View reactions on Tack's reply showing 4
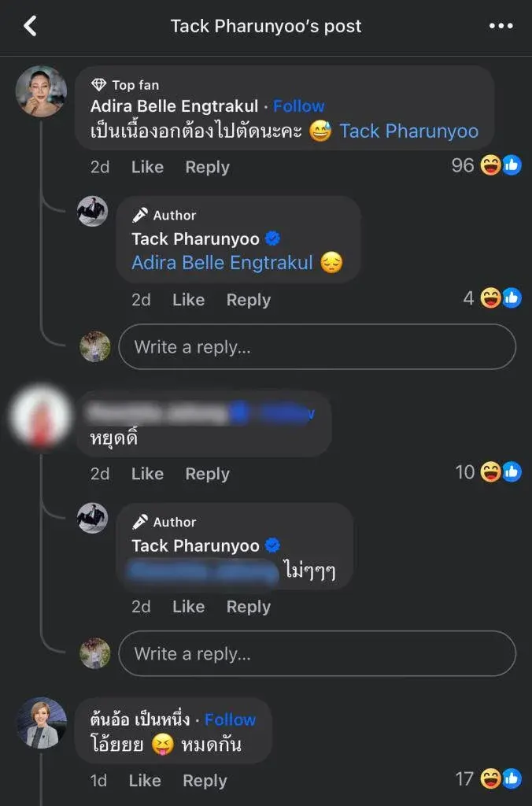The image size is (532, 806). (x=492, y=298)
